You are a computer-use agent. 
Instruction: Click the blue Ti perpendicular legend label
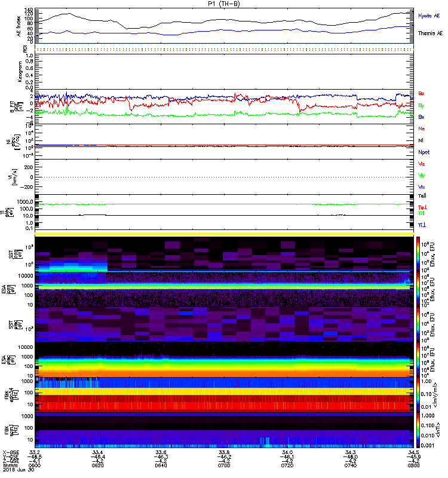pyautogui.click(x=422, y=225)
